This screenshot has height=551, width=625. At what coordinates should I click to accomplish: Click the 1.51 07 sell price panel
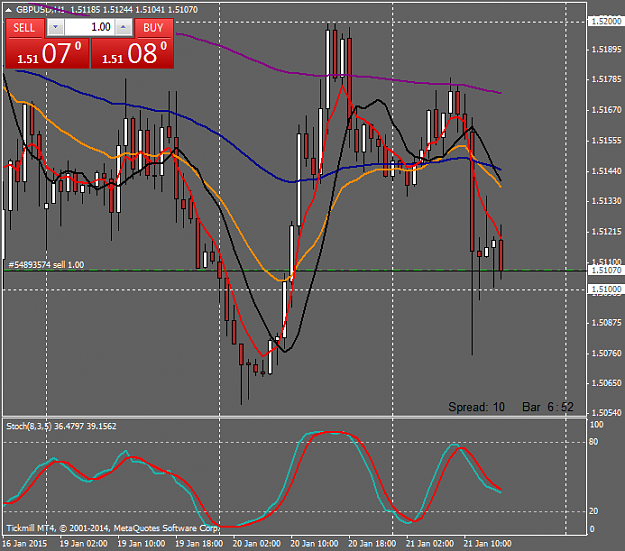click(47, 54)
